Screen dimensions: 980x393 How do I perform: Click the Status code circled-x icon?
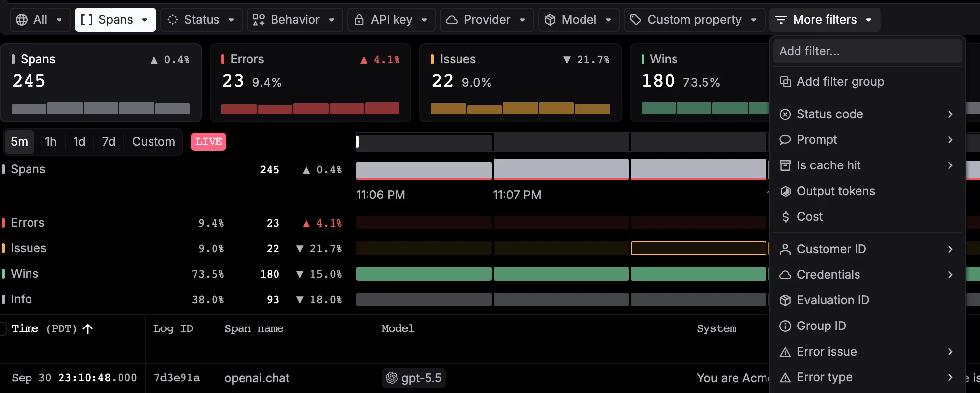click(x=786, y=114)
